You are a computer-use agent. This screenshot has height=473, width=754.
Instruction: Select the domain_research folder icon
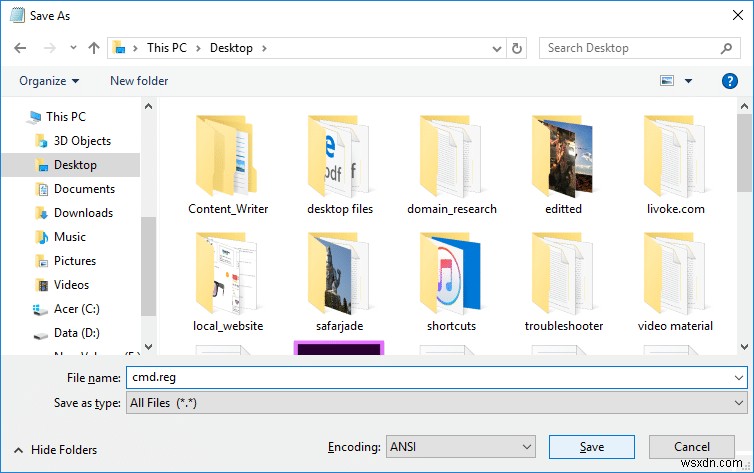tap(451, 156)
